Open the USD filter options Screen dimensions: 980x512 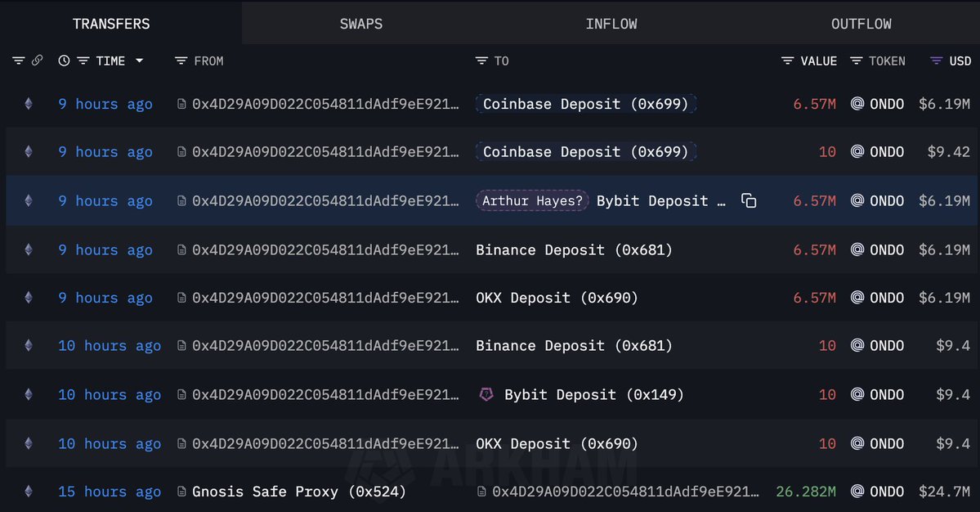click(937, 61)
